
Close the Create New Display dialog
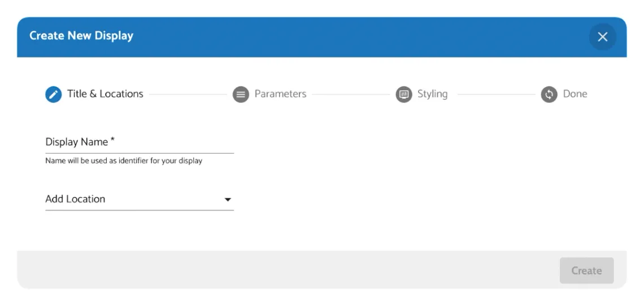point(603,37)
